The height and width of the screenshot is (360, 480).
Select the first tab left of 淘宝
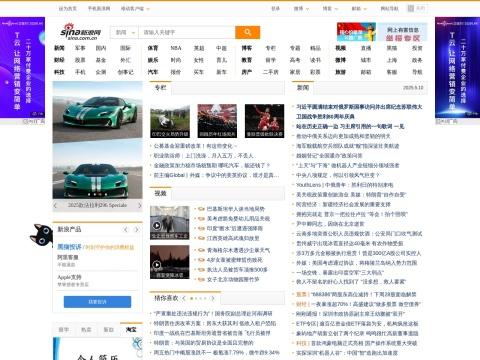coord(109,329)
